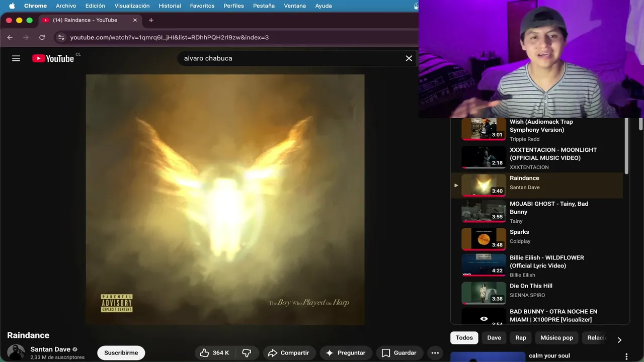
Task: Select the Dave filter chip
Action: (494, 338)
